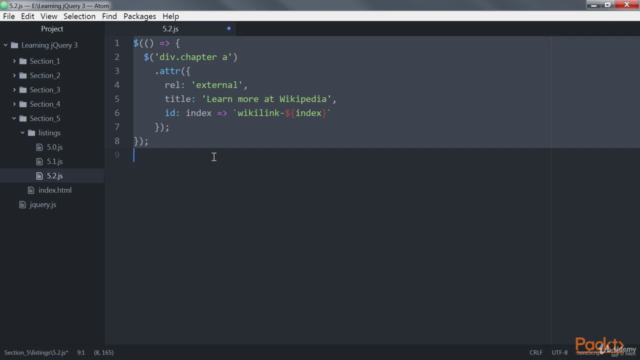The height and width of the screenshot is (360, 640).
Task: Click the Section_3 folder icon
Action: [x=23, y=90]
